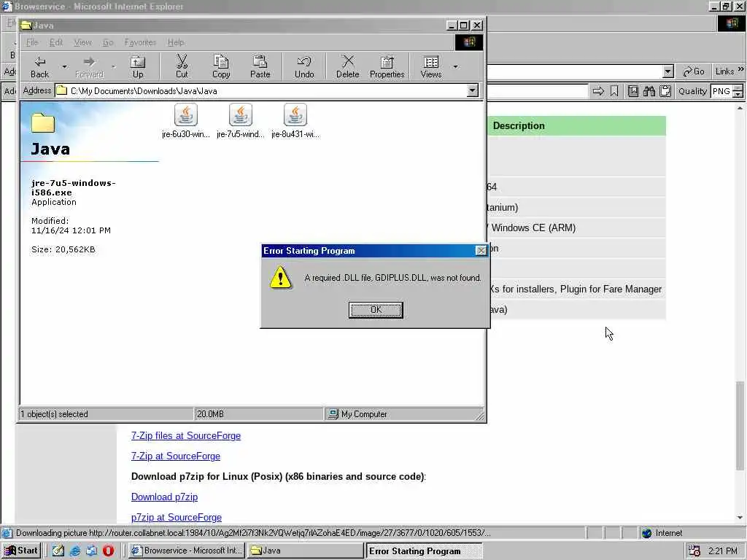Click the Quality PNG field
Image resolution: width=747 pixels, height=560 pixels.
pyautogui.click(x=721, y=91)
